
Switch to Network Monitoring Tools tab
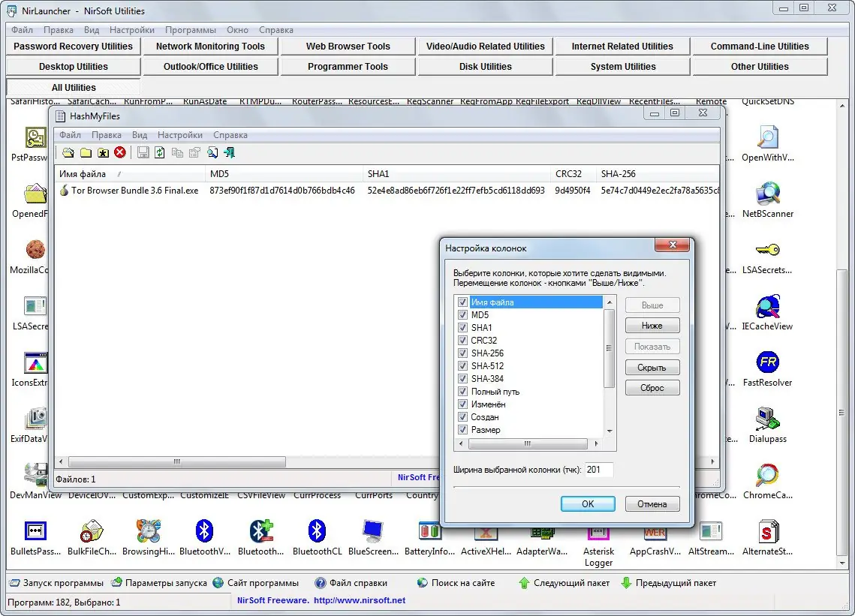coord(210,47)
